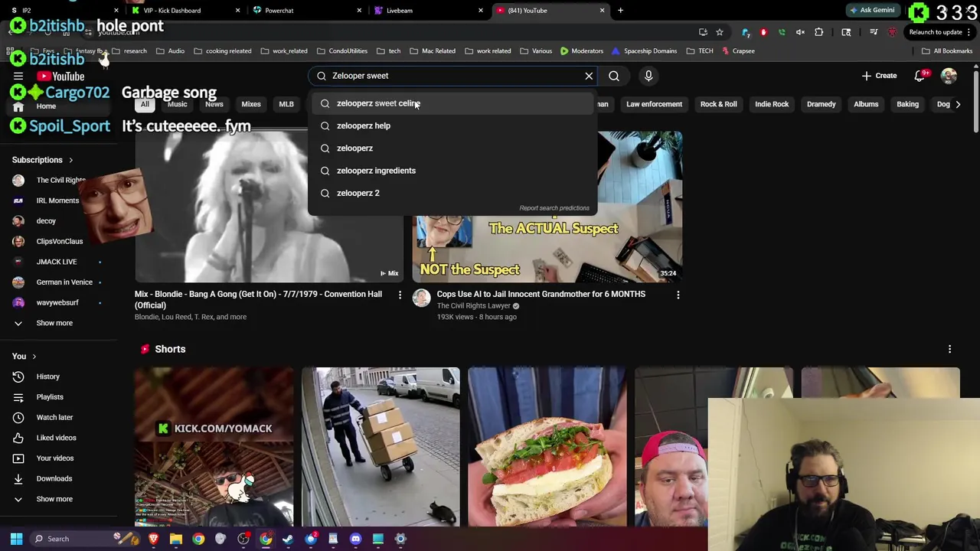Viewport: 980px width, 551px height.
Task: Open the account avatar menu
Action: click(x=949, y=76)
